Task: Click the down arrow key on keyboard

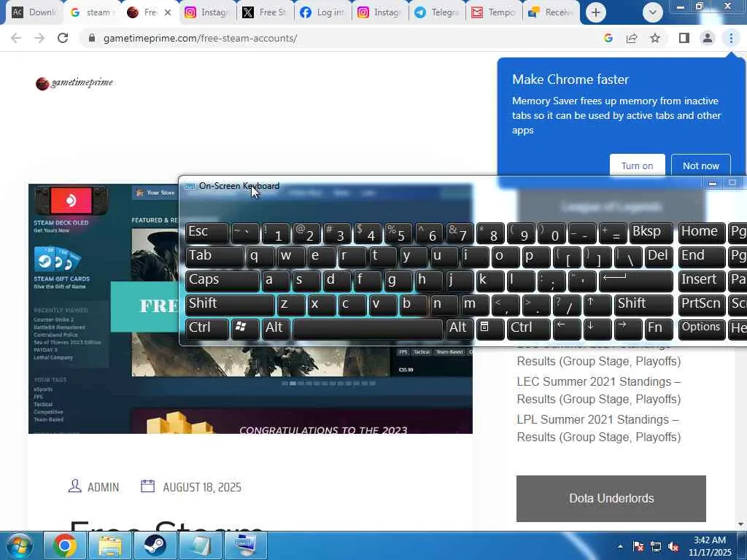Action: [x=597, y=329]
